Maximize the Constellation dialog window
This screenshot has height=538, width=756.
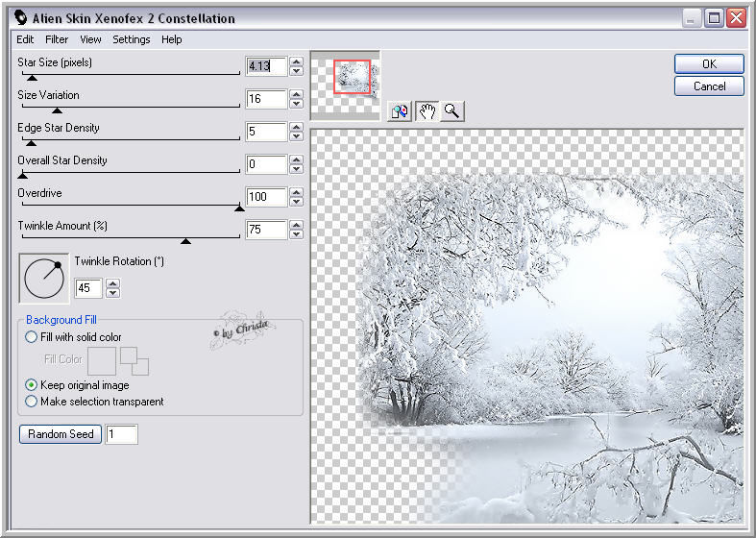(714, 18)
